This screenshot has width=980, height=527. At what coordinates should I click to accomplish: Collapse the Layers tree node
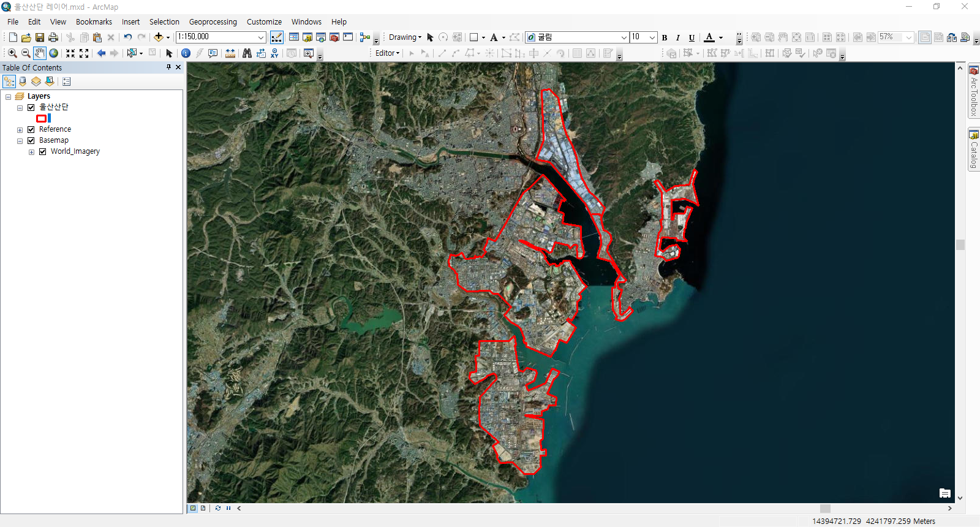pos(8,96)
